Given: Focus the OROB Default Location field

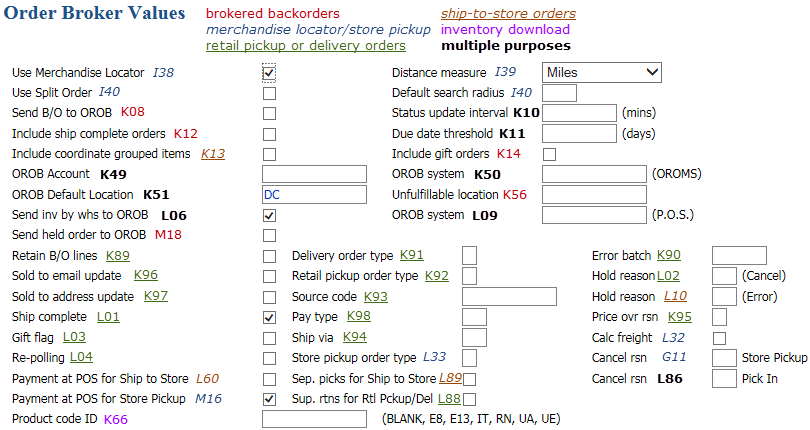Looking at the screenshot, I should point(314,195).
